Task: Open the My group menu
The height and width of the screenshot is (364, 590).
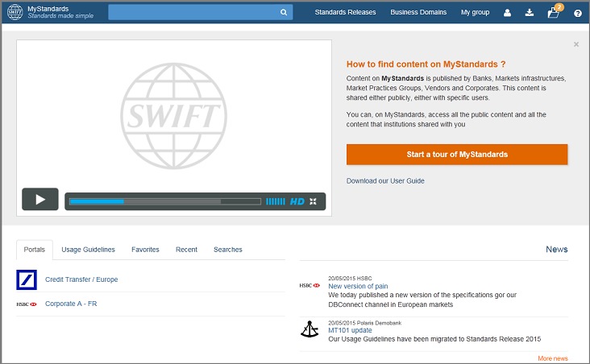Action: pyautogui.click(x=476, y=12)
